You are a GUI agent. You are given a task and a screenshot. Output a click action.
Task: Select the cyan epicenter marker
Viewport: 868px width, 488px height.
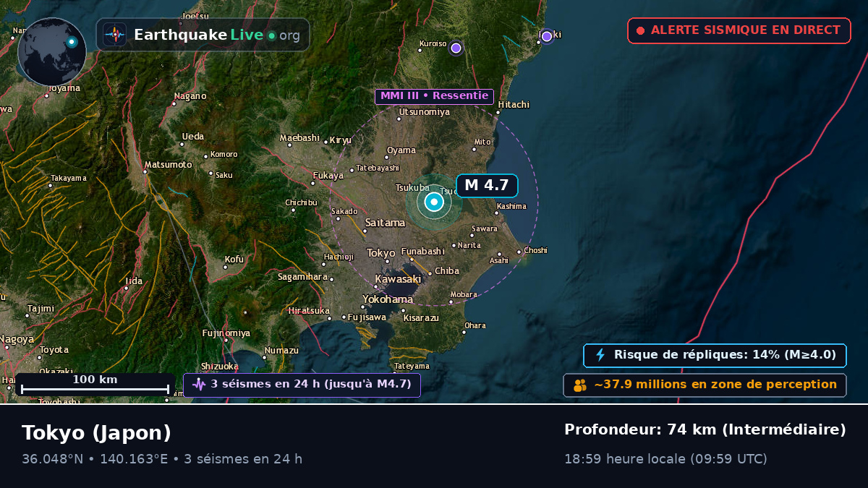pyautogui.click(x=434, y=202)
